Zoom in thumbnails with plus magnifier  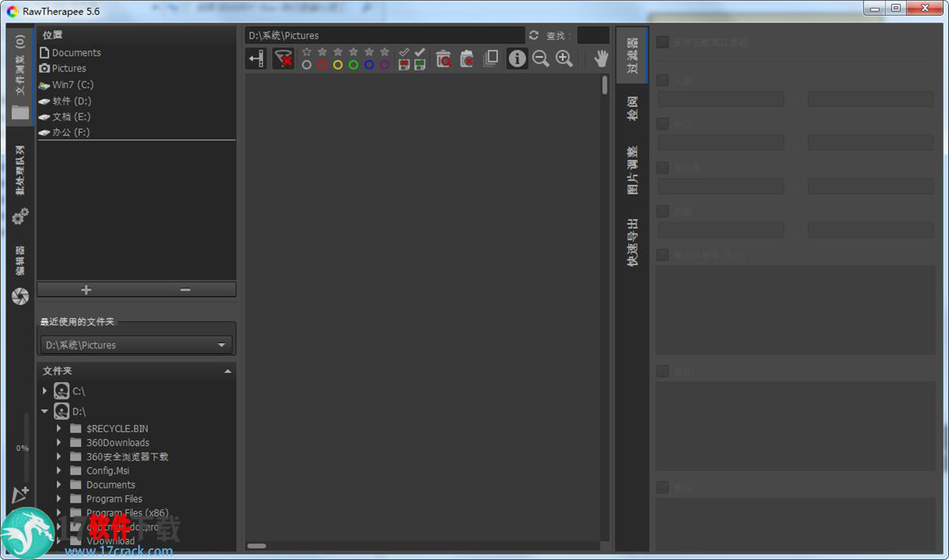pos(564,59)
